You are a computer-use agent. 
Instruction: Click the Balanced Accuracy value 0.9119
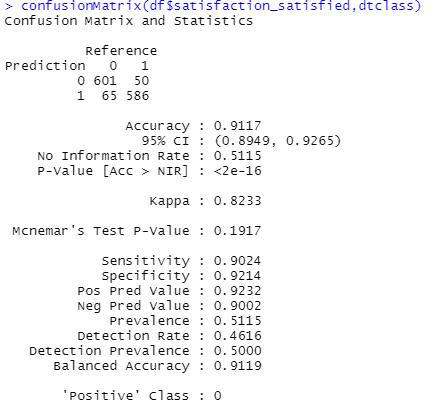[237, 366]
